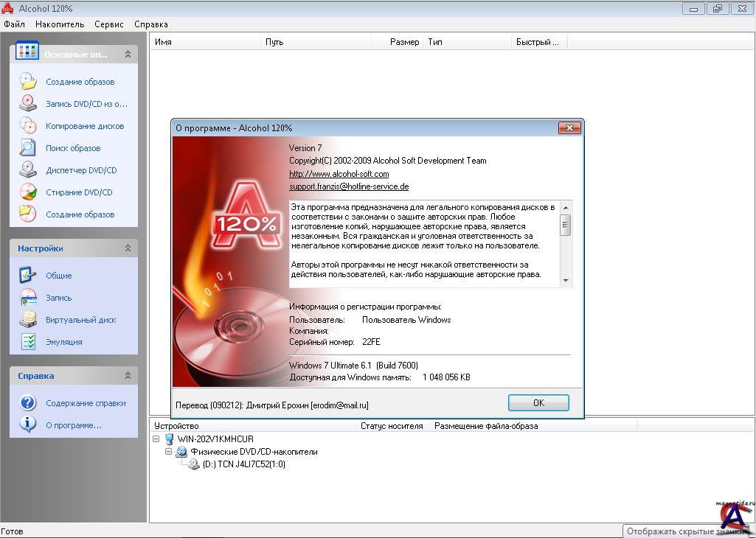Open the Сервис menu
The width and height of the screenshot is (756, 538).
[x=109, y=24]
